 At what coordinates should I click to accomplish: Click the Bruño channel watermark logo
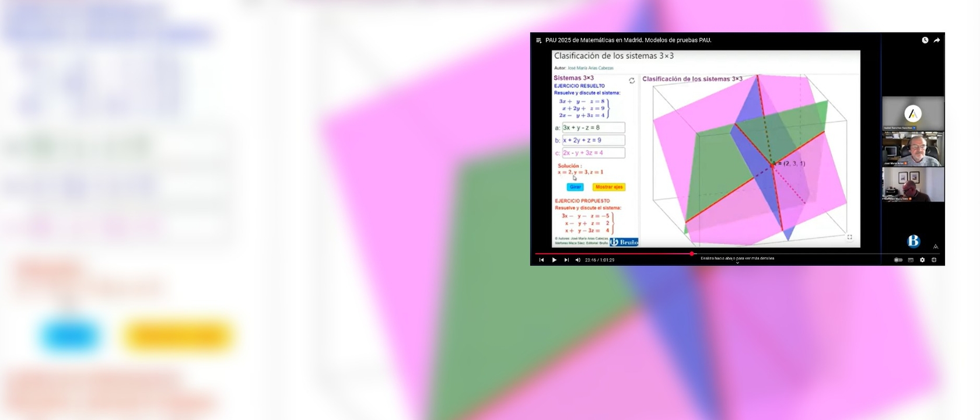(914, 240)
